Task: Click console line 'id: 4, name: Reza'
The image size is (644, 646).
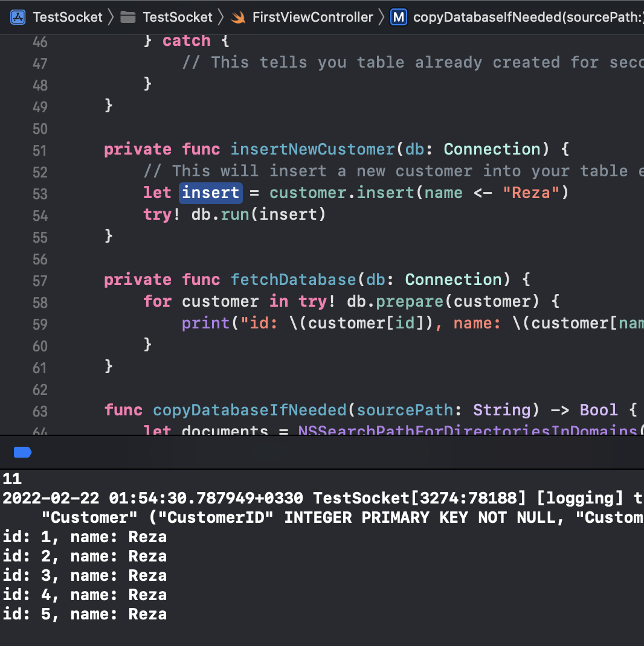Action: (85, 595)
